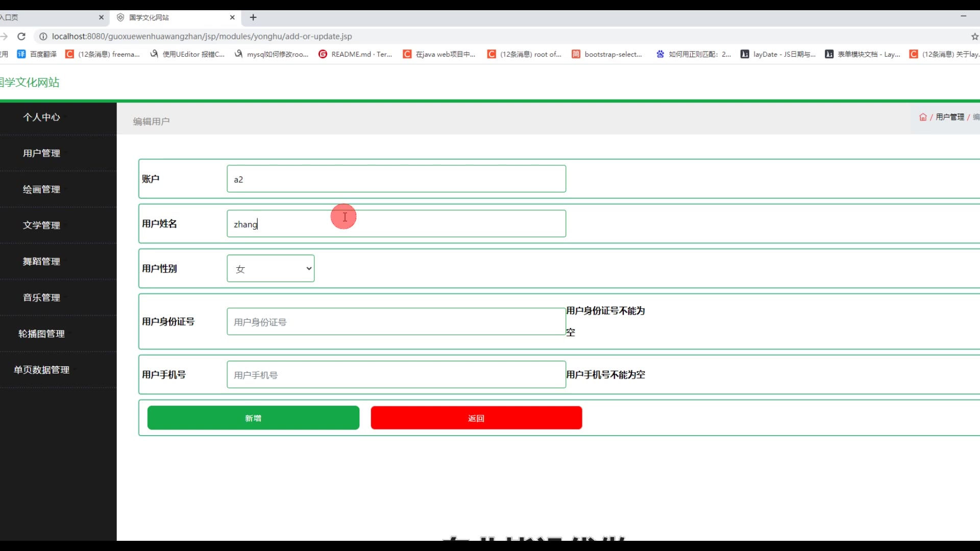
Task: Close the 国学文化网站 browser tab
Action: tap(232, 17)
